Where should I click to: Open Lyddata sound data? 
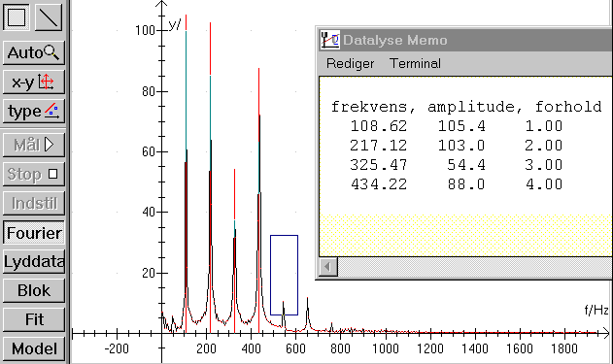pos(34,262)
